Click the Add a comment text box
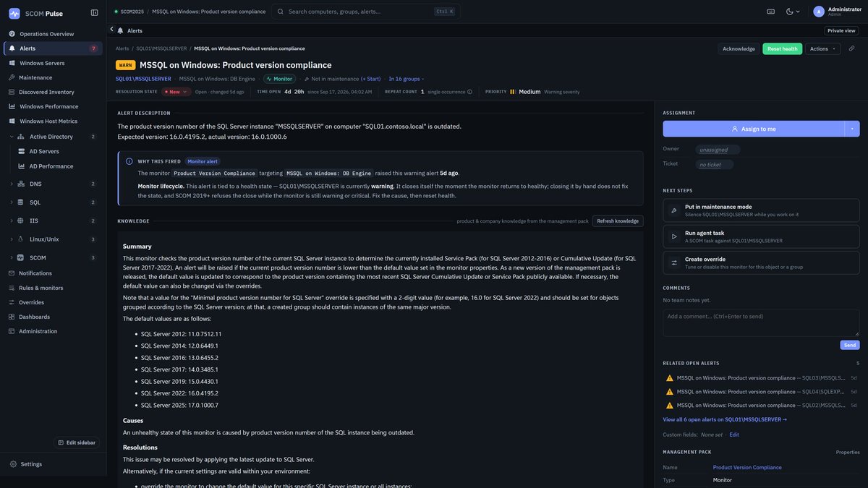The height and width of the screenshot is (488, 868). click(761, 322)
